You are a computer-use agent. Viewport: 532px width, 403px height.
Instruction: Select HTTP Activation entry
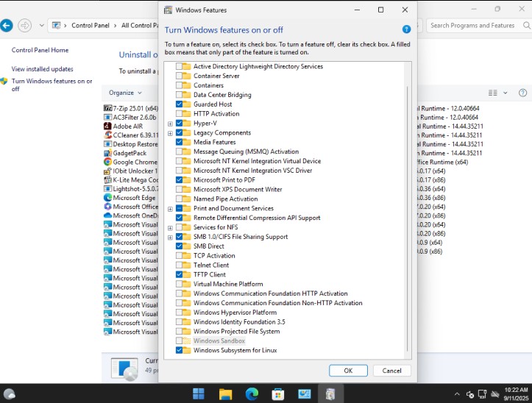(x=216, y=114)
